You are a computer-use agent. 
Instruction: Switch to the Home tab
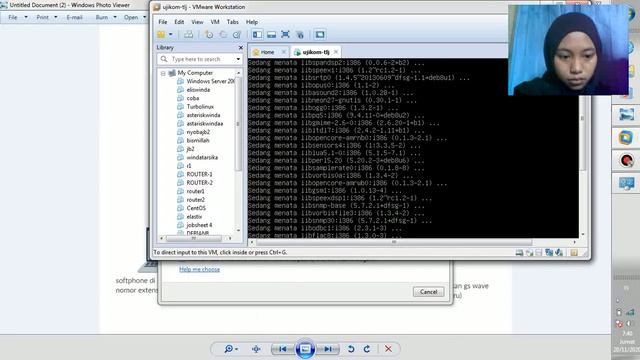(267, 52)
